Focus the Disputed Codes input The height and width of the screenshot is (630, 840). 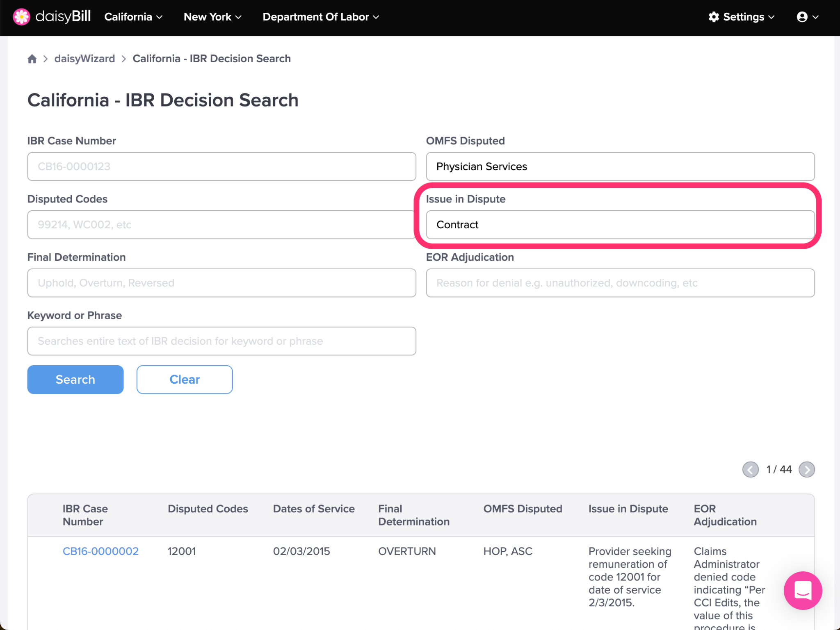point(221,225)
